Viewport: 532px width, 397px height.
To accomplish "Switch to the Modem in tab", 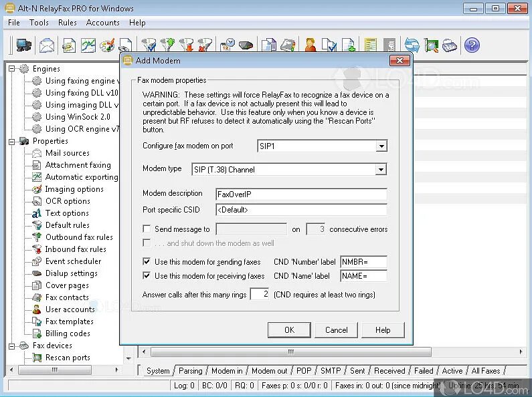I will click(227, 371).
